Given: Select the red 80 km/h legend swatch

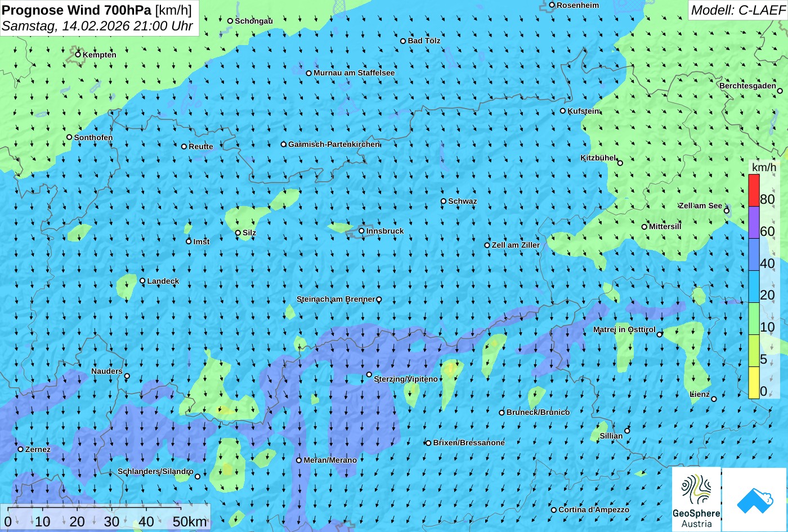Looking at the screenshot, I should [754, 190].
